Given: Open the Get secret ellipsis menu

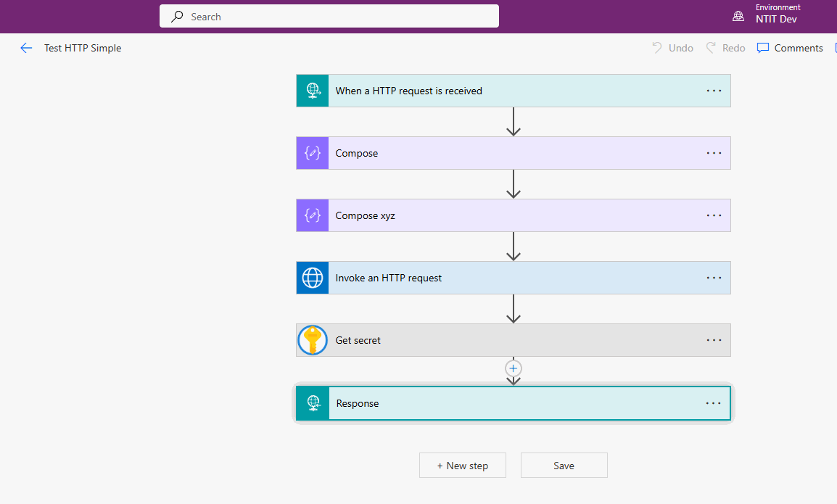Looking at the screenshot, I should (x=714, y=340).
